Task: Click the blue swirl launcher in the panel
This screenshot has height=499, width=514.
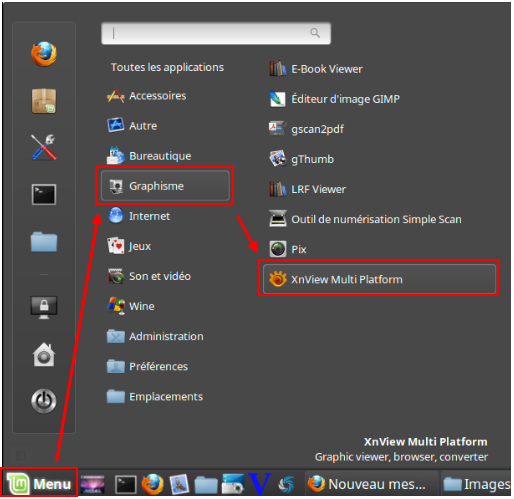Action: 286,484
